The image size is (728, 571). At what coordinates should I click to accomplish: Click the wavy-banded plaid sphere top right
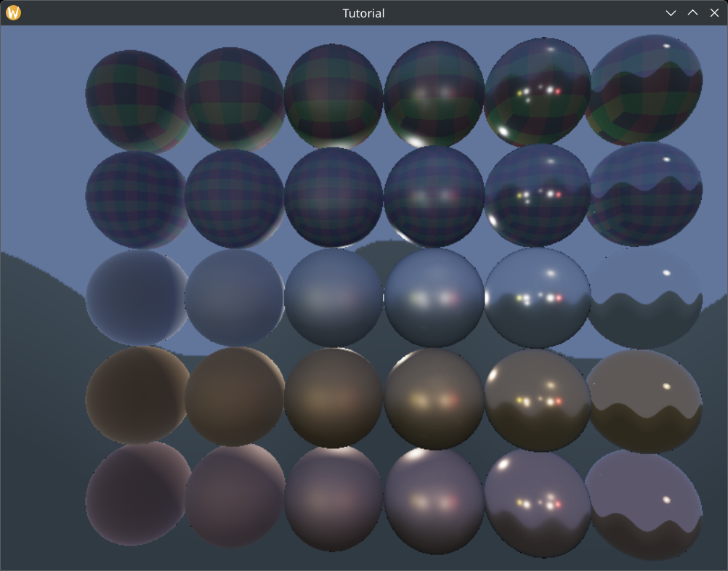(647, 91)
